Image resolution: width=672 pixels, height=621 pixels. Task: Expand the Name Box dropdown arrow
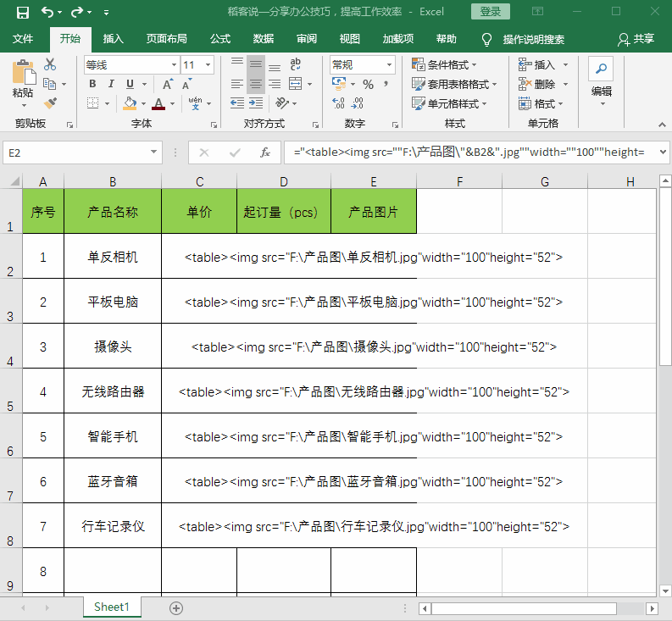coord(153,152)
